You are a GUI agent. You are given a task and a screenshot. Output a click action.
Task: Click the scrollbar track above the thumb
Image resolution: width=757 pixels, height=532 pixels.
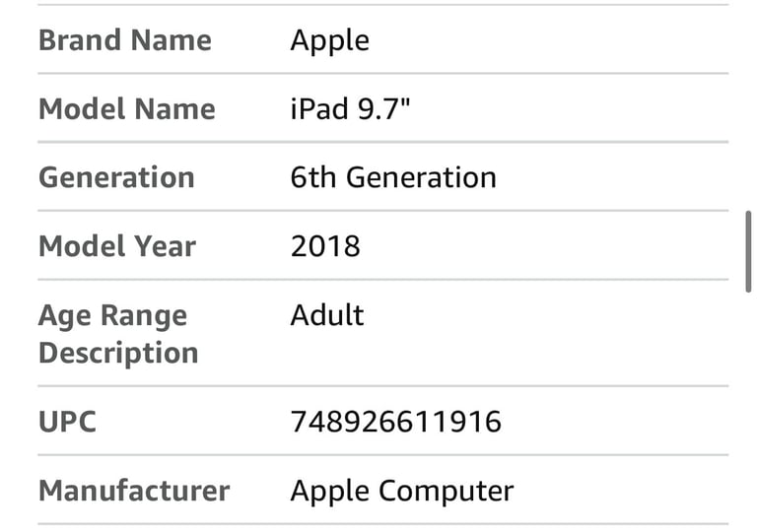click(x=748, y=105)
